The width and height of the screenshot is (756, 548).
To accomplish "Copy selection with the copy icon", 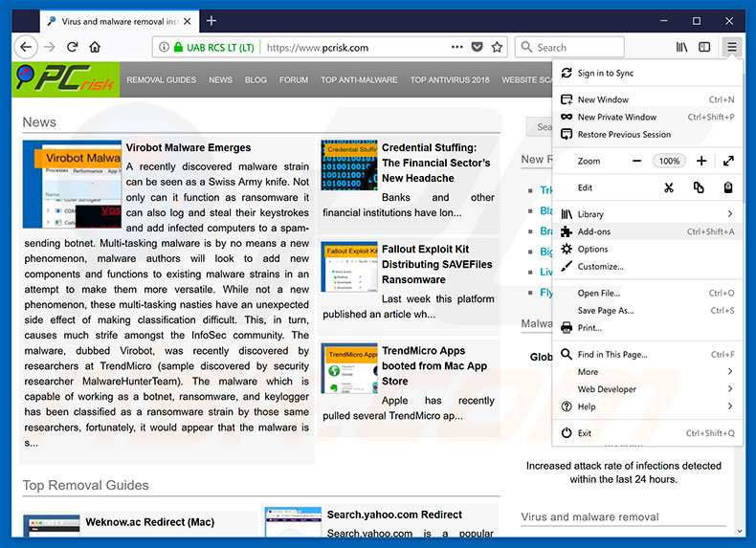I will click(699, 187).
